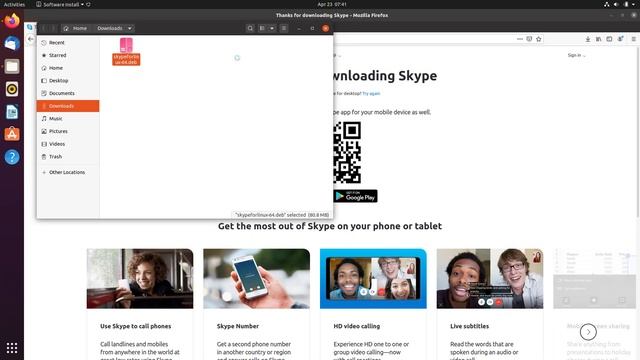
Task: Open Documents in the Files sidebar
Action: pyautogui.click(x=68, y=93)
